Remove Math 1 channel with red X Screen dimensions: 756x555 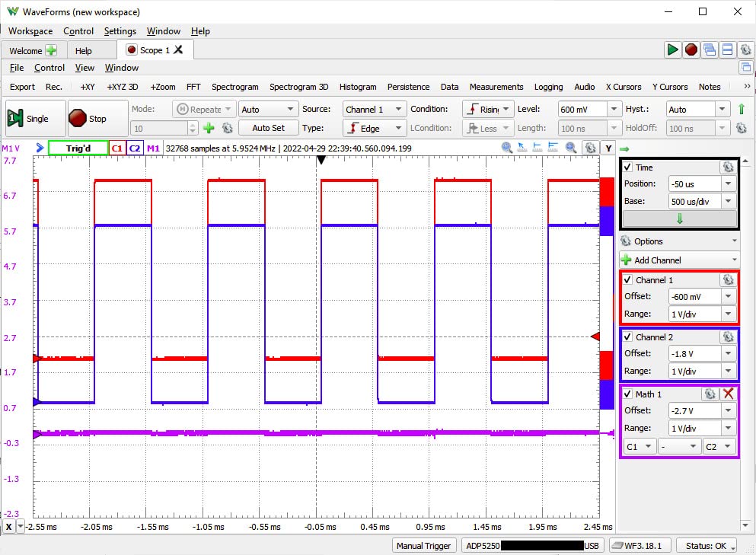click(x=728, y=394)
